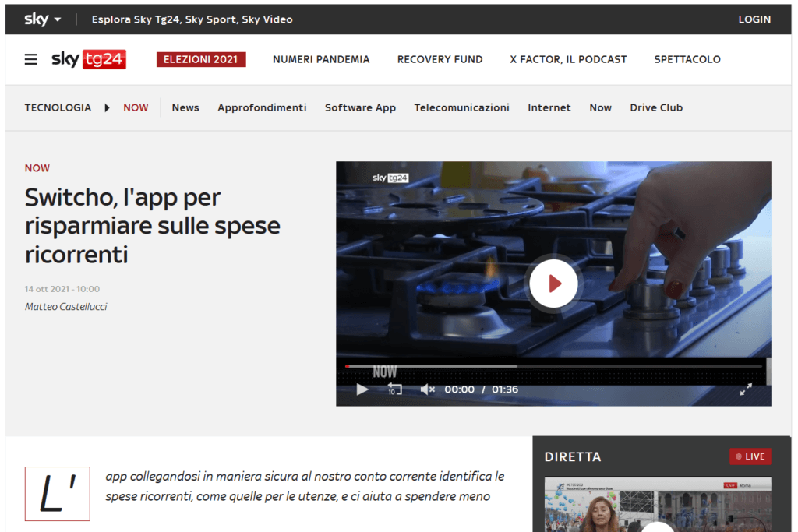Click the TECNOLOGIA breadcrumb
Screen dimensions: 798x532
pos(58,107)
